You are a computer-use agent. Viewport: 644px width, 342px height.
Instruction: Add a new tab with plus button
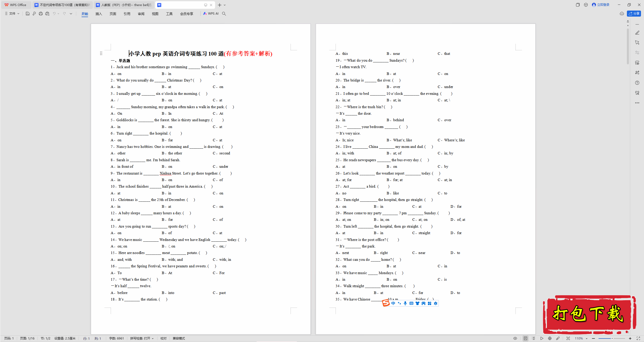pos(220,5)
